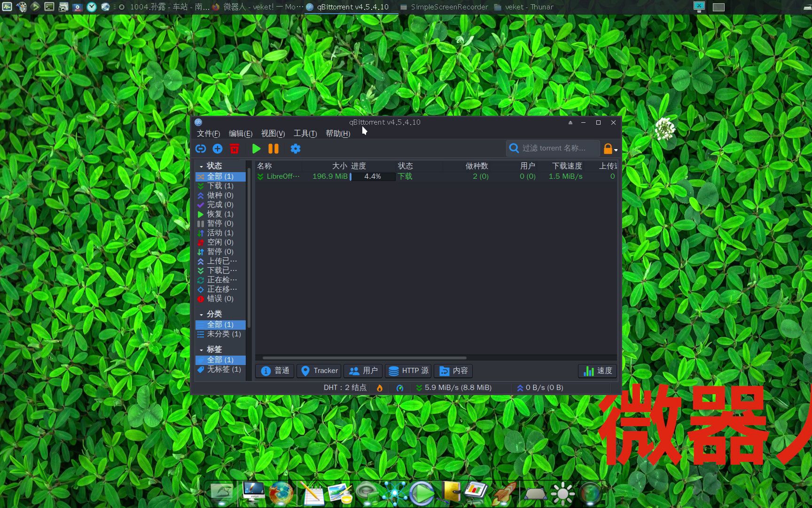Image resolution: width=812 pixels, height=508 pixels.
Task: Sort by the 进度 column header
Action: (x=372, y=166)
